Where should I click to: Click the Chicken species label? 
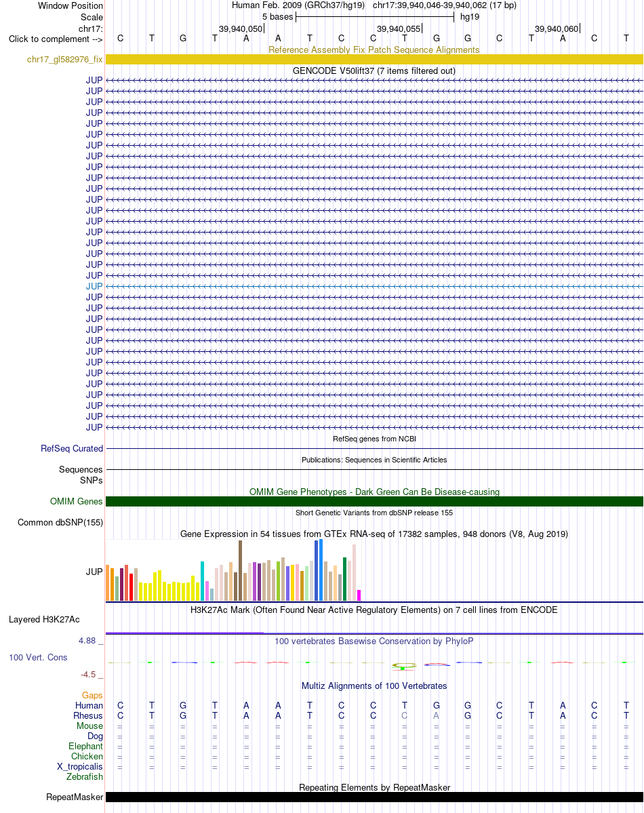(x=87, y=757)
